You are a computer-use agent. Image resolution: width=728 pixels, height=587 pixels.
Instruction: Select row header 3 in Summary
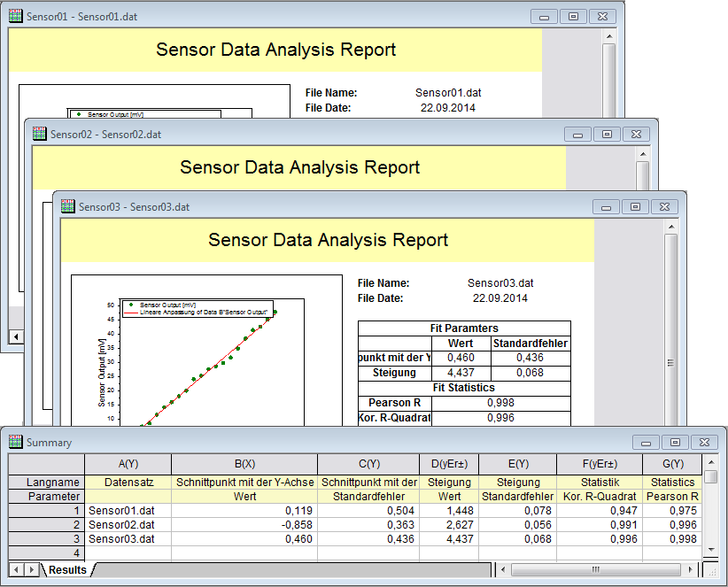(46, 538)
